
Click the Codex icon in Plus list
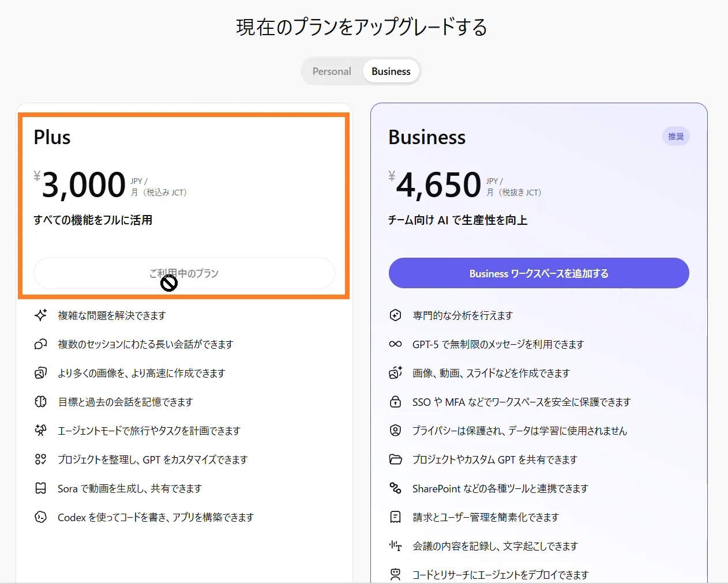(40, 517)
